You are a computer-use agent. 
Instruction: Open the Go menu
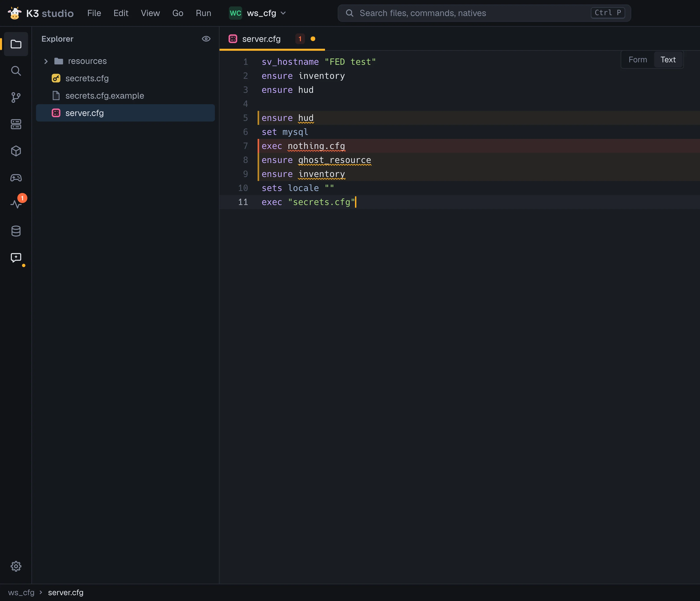pyautogui.click(x=178, y=13)
